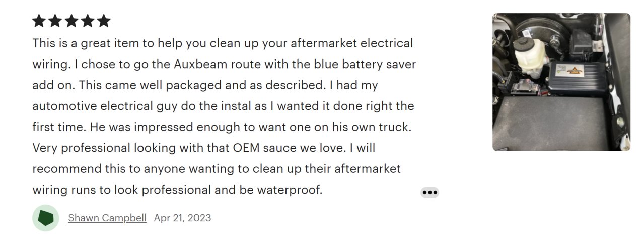Open the engine bay review photo
This screenshot has height=239, width=644.
pyautogui.click(x=561, y=82)
